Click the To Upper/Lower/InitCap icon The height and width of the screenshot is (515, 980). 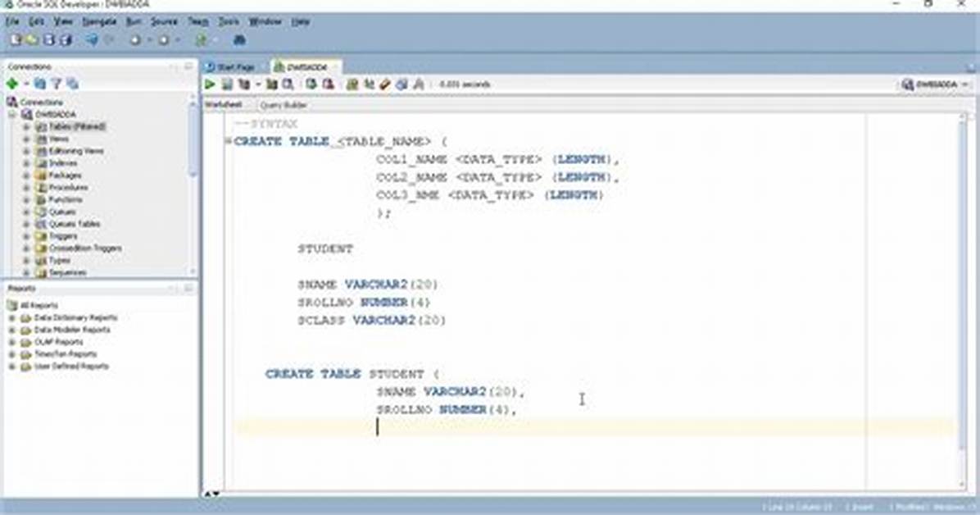(369, 84)
